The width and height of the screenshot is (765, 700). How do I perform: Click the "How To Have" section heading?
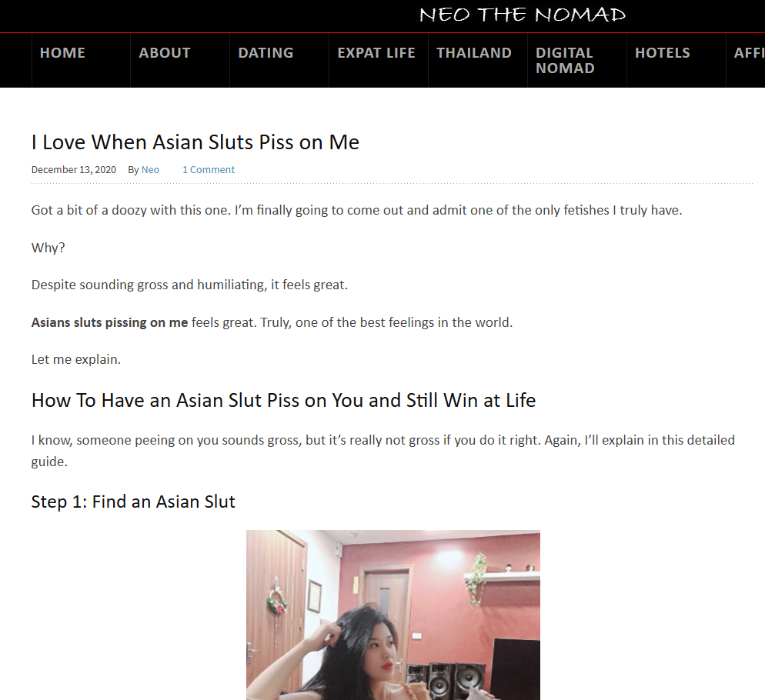click(x=283, y=401)
